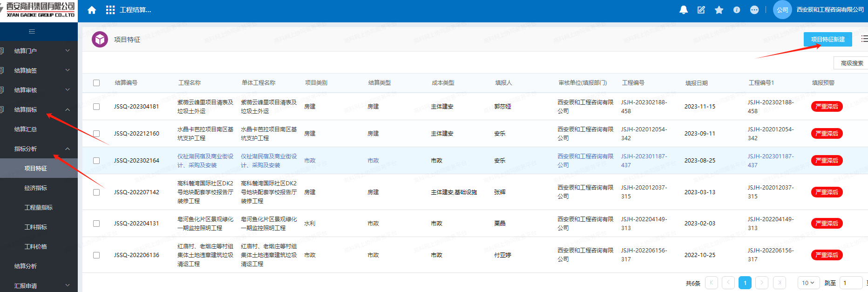Open the 仪祉湖民宿及商业街 工程名称 link
Viewport: 868px width, 292px height.
(205, 161)
